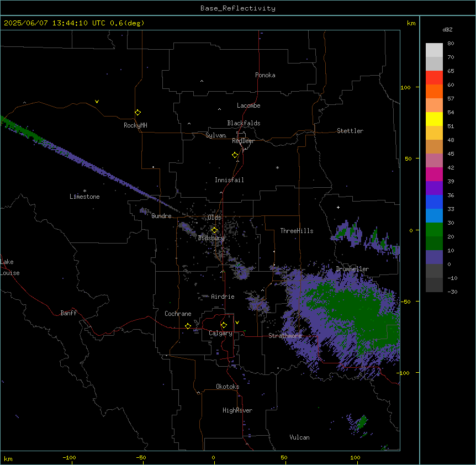
Task: Click the Vulcan label
Action: [299, 437]
